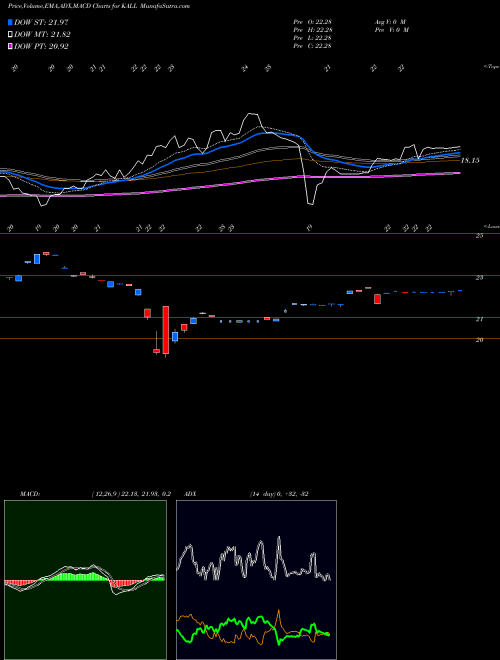Image resolution: width=500 pixels, height=660 pixels.
Task: Click the 18.15 price label beside EMA lines
Action: click(x=470, y=160)
